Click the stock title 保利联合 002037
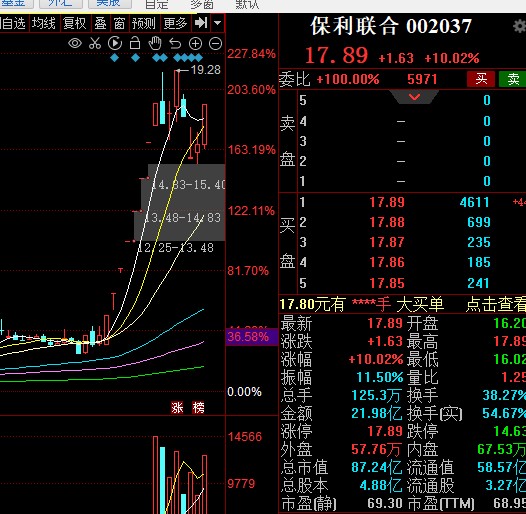This screenshot has width=526, height=514. (x=391, y=26)
